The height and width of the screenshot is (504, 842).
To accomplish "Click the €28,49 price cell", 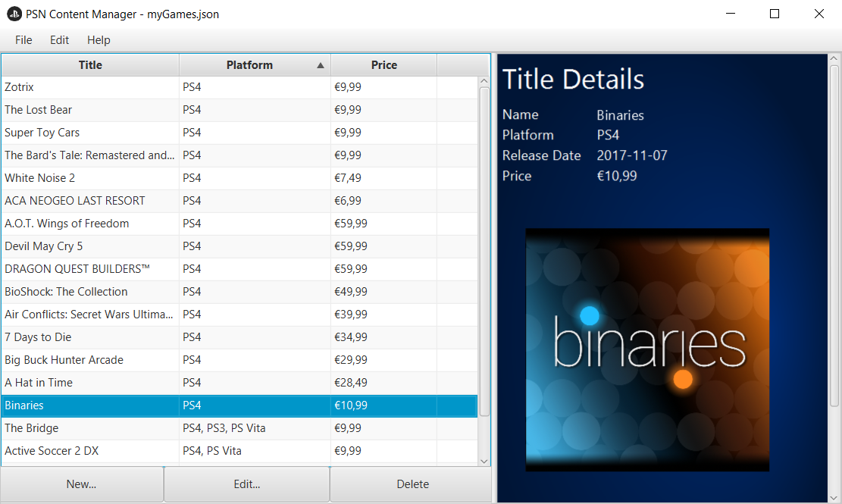I will point(384,383).
